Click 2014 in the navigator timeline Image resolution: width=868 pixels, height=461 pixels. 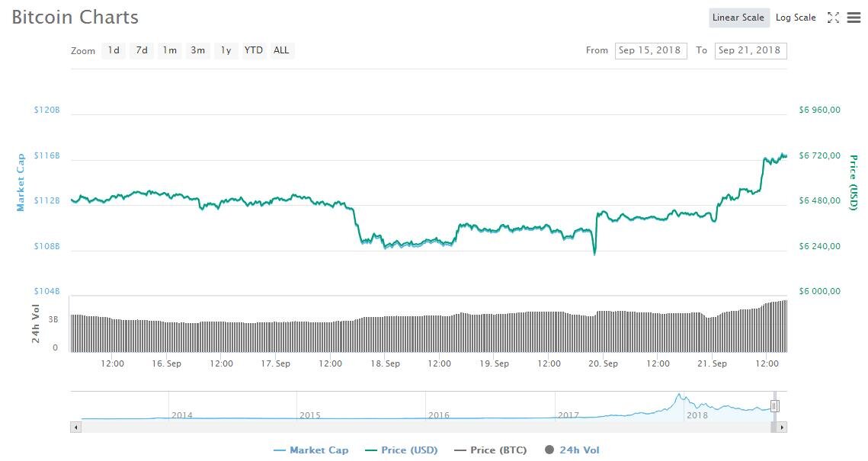pyautogui.click(x=181, y=415)
